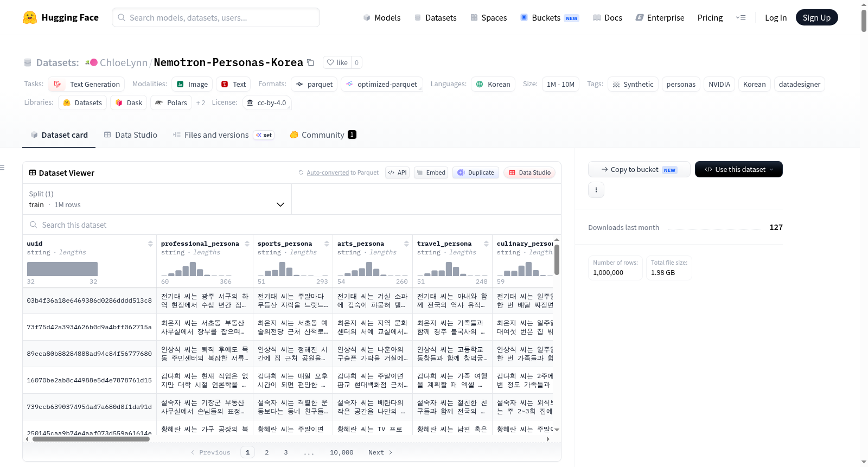Open Spaces in the top navigation

pos(489,17)
